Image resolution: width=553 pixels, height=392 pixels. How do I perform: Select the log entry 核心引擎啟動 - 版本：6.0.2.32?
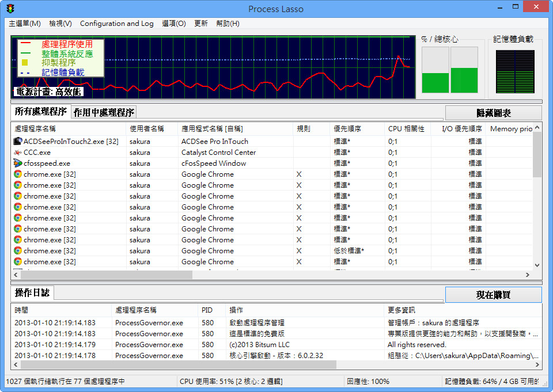pyautogui.click(x=276, y=355)
